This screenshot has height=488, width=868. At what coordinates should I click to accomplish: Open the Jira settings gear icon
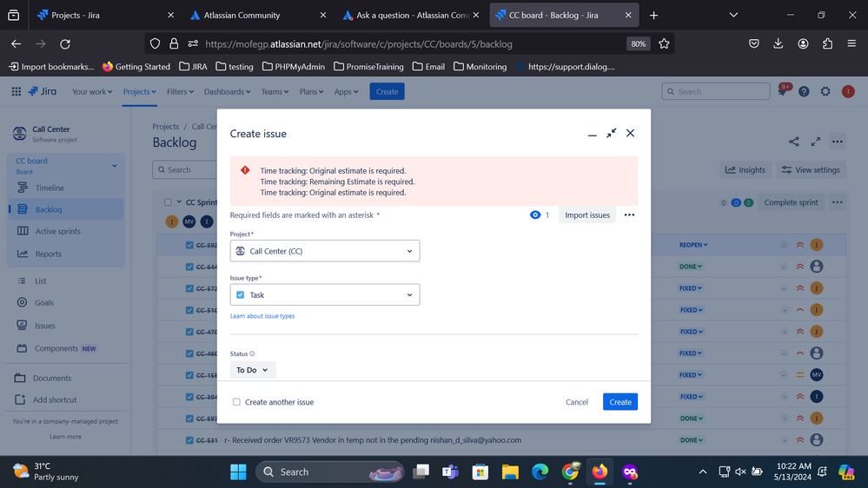pos(825,92)
